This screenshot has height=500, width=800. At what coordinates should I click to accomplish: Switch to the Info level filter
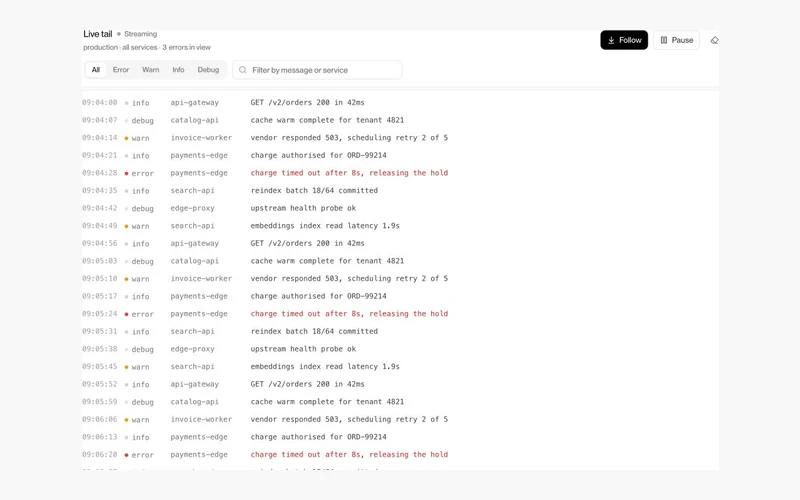[178, 70]
